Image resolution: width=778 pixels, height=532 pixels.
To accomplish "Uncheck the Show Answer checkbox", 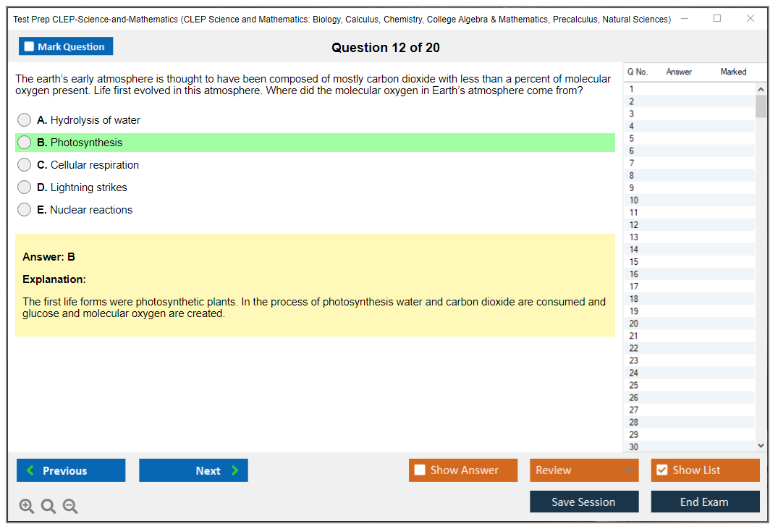I will tap(420, 470).
